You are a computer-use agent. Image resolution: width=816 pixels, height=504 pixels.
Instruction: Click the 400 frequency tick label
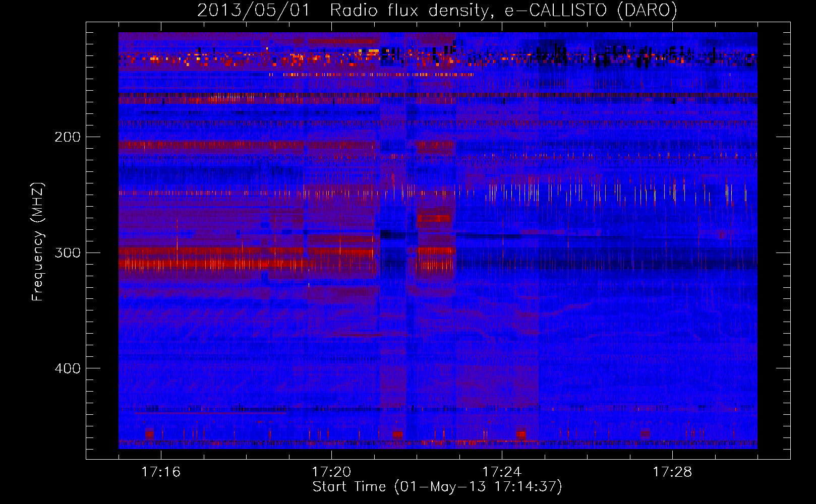click(68, 368)
